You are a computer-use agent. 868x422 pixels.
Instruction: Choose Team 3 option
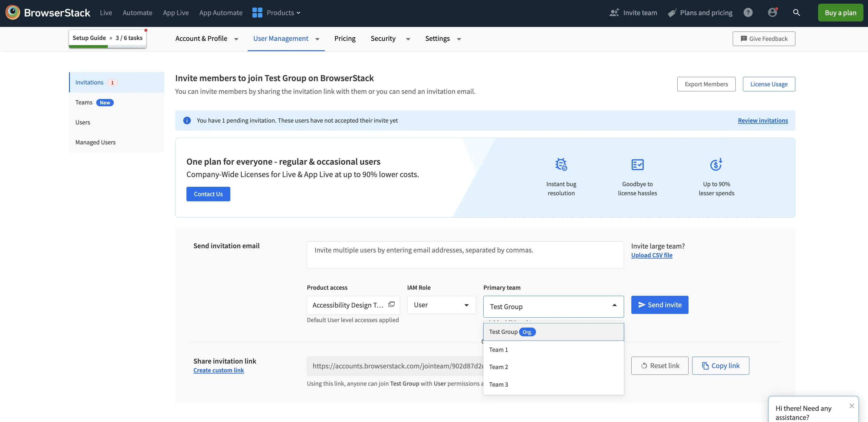498,384
